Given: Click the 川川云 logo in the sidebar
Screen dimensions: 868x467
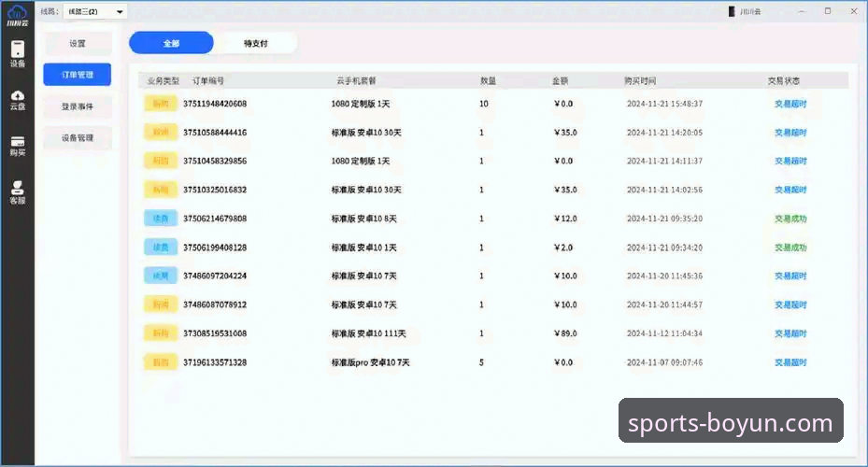Looking at the screenshot, I should pyautogui.click(x=17, y=15).
